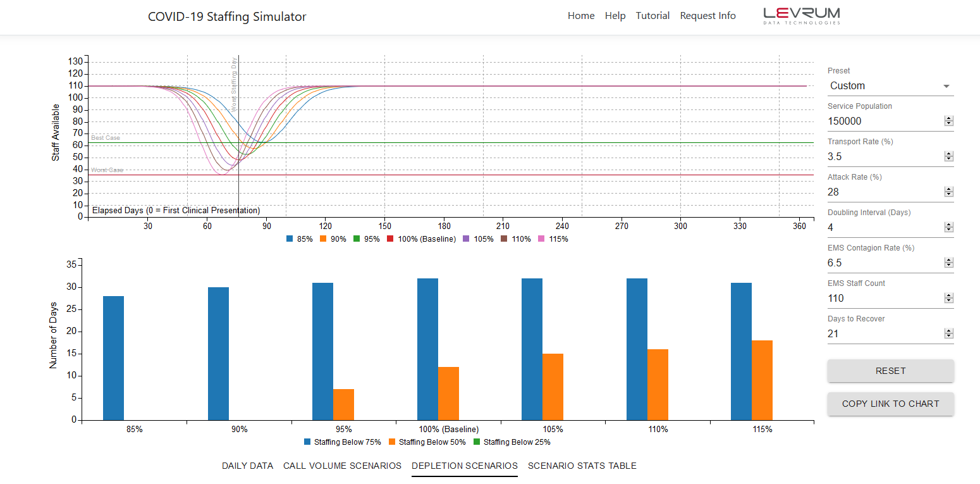980x484 pixels.
Task: Open the SCENARIO STATS TABLE tab
Action: click(x=582, y=466)
